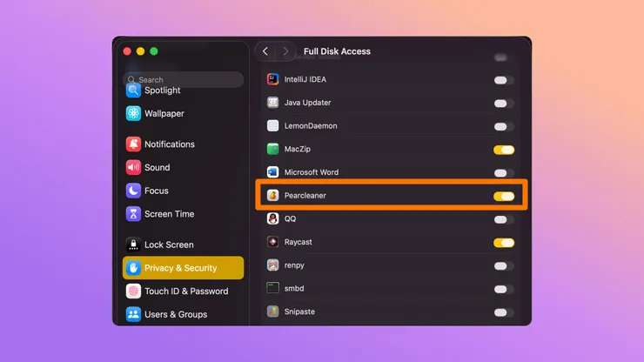Open Spotlight settings in the sidebar

click(183, 90)
